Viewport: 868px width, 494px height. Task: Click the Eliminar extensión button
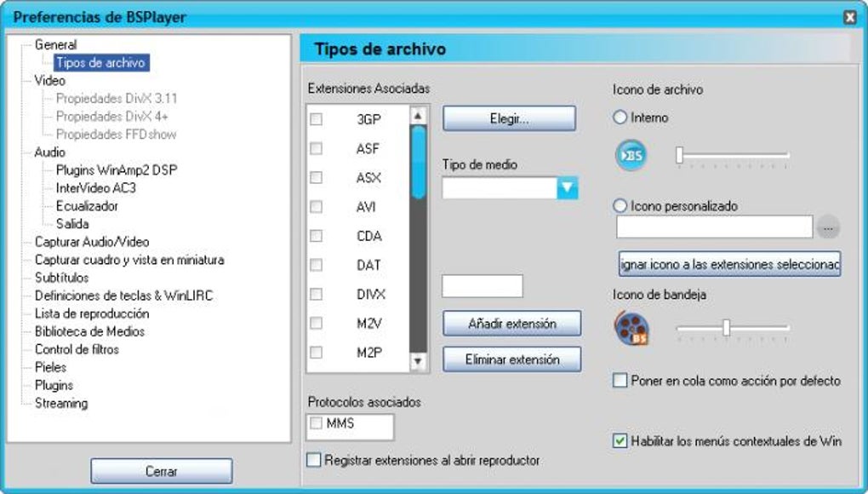coord(512,359)
